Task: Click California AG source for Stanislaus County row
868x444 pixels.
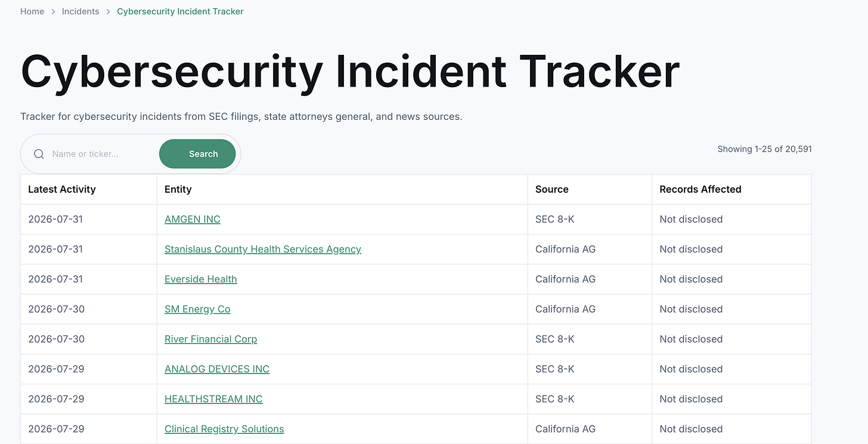Action: pos(565,249)
